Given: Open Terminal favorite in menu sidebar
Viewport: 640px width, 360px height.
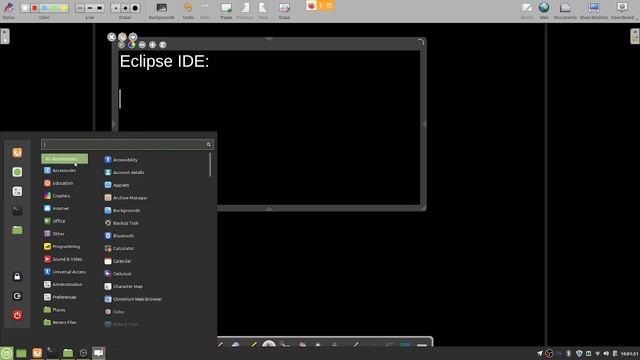Looking at the screenshot, I should [x=17, y=211].
